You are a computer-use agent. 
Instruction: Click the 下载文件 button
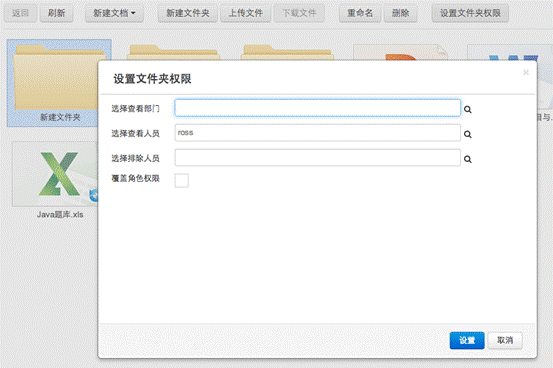299,13
